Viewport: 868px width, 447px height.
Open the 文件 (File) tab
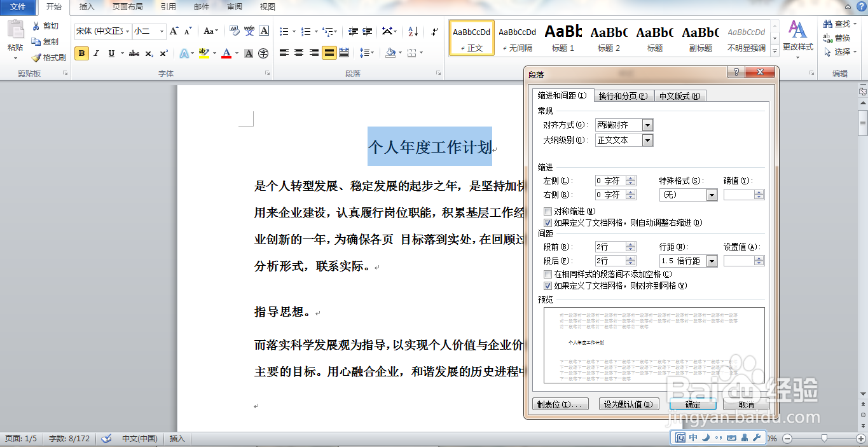pyautogui.click(x=18, y=7)
